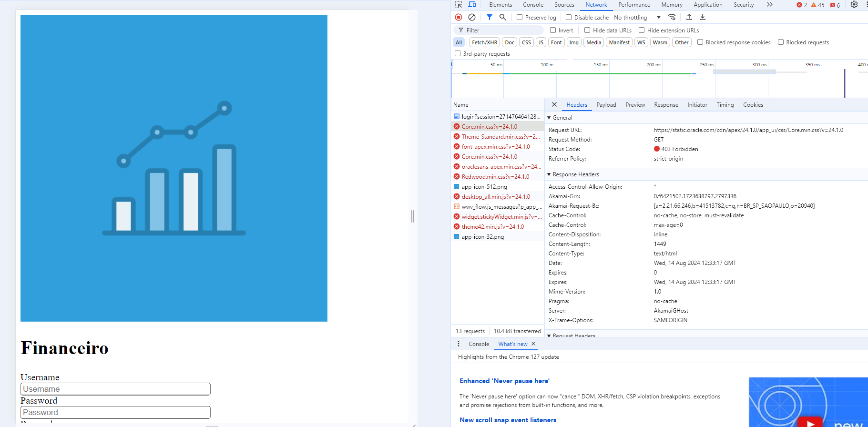Open Enhanced 'Never pause here' link
The image size is (868, 427).
pos(504,381)
